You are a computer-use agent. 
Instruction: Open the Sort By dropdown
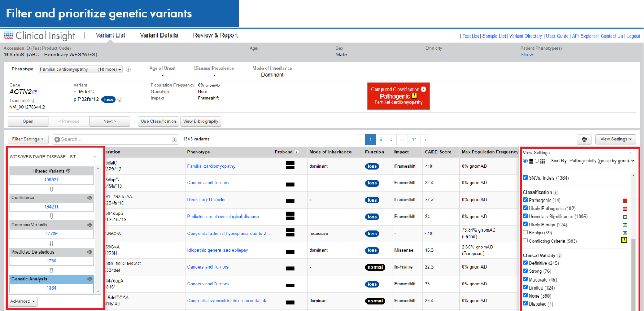(x=602, y=161)
